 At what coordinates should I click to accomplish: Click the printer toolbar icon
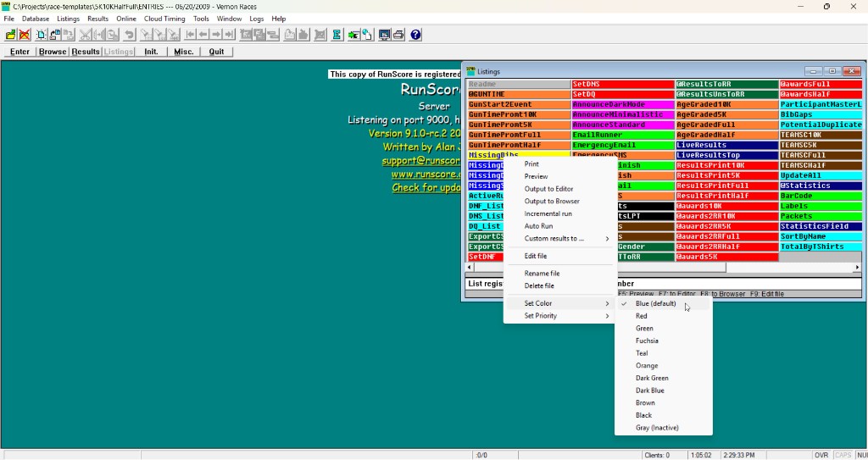(398, 35)
